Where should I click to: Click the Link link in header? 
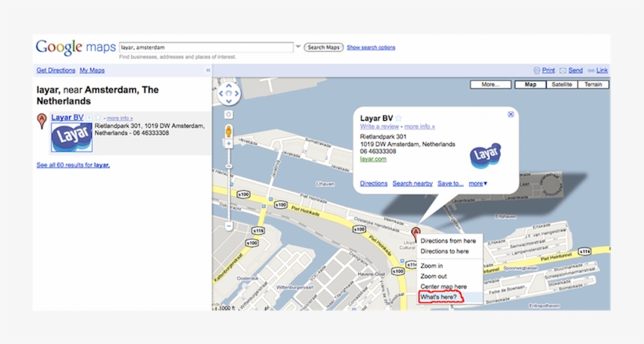(602, 70)
